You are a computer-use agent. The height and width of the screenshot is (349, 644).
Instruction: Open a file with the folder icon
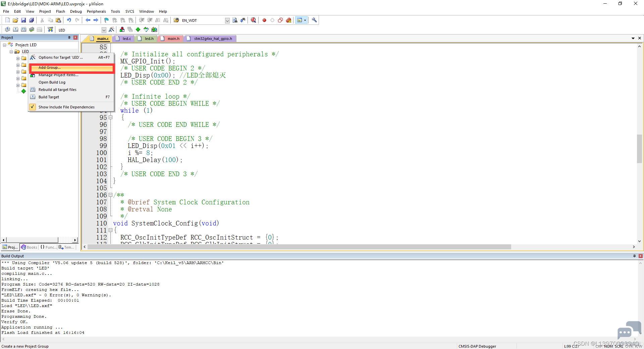click(15, 20)
